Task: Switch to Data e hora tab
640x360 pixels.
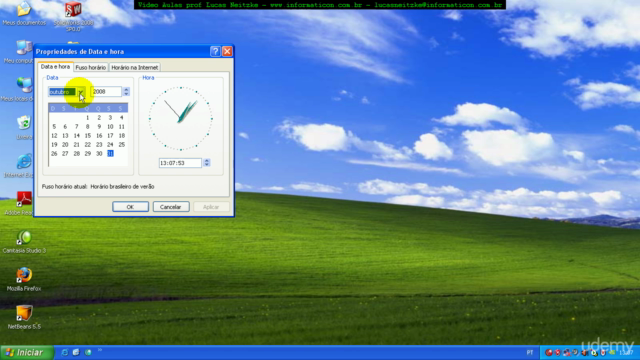Action: click(x=55, y=67)
